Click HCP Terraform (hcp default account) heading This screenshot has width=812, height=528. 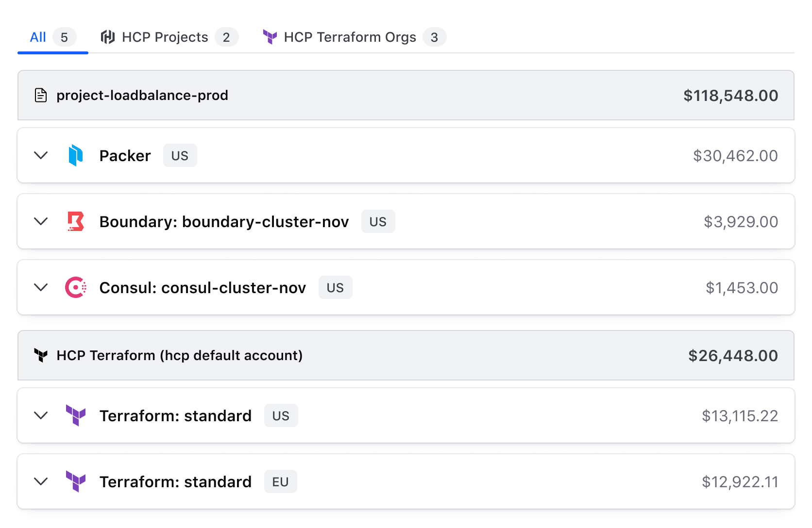[179, 355]
